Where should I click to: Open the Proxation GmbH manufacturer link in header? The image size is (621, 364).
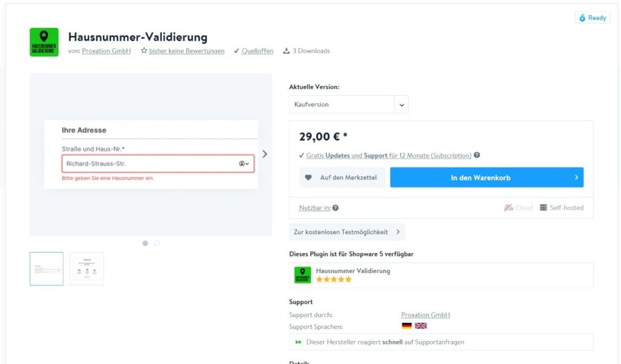tap(106, 51)
